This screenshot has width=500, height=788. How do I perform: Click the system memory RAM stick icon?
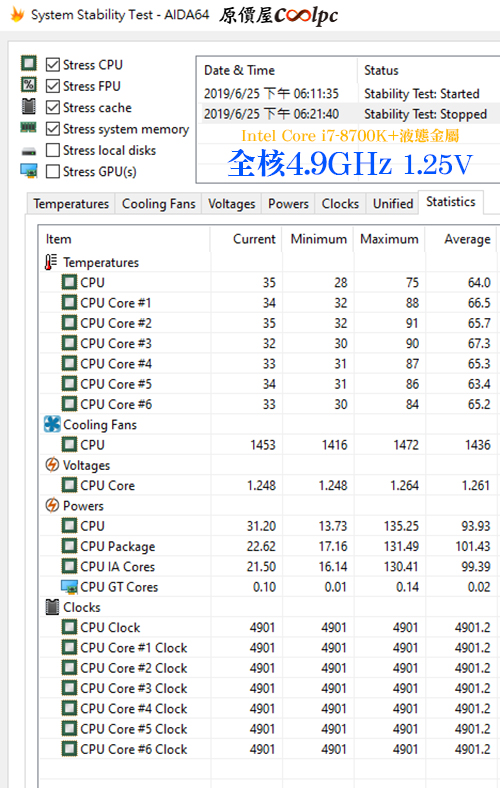pyautogui.click(x=28, y=128)
